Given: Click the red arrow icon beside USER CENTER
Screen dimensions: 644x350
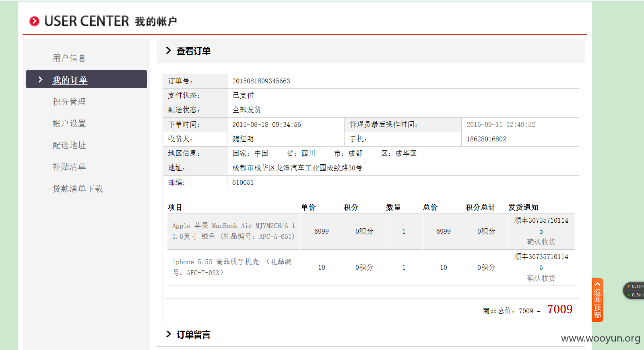Looking at the screenshot, I should click(x=35, y=21).
